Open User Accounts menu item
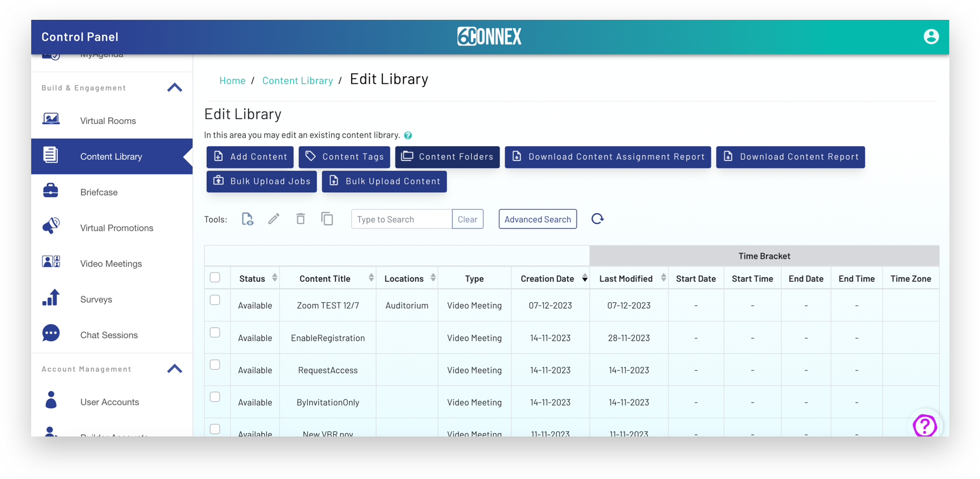Screen dimensions: 980x479 pyautogui.click(x=112, y=401)
